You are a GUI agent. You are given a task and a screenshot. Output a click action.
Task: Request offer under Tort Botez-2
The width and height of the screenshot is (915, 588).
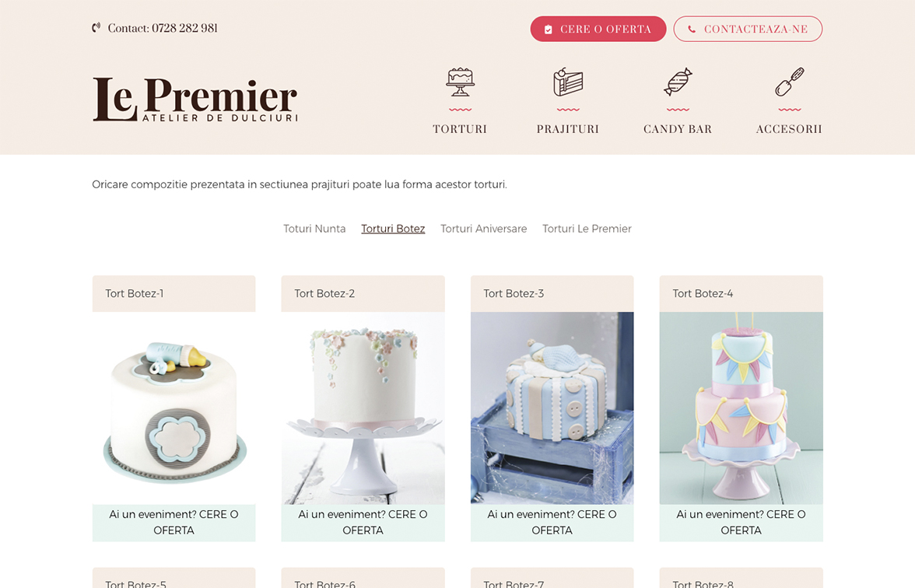(x=363, y=523)
